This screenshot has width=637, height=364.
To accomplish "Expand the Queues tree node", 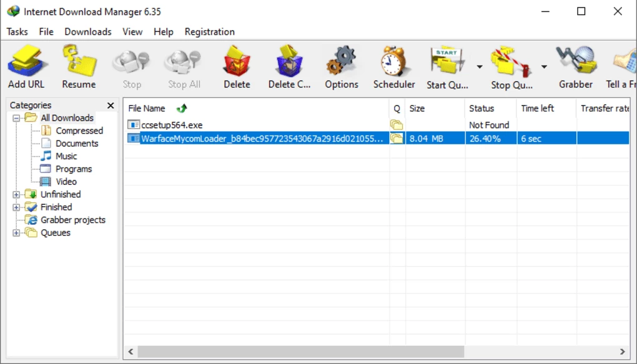I will pos(16,233).
